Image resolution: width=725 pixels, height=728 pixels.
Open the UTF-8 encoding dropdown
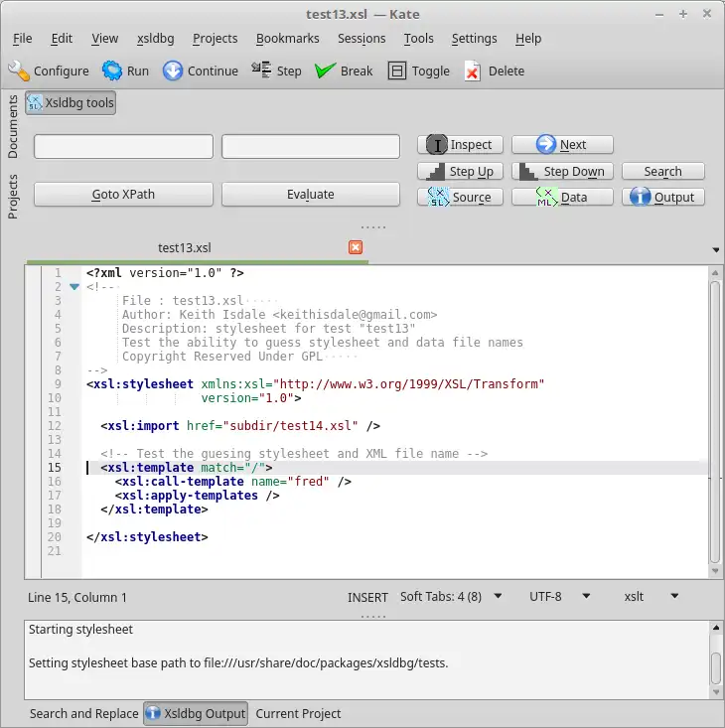tap(560, 597)
